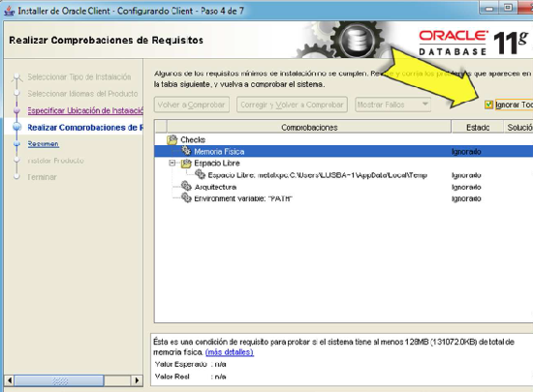Click the gear icon beside Arquitectura
533x392 pixels.
(x=186, y=186)
